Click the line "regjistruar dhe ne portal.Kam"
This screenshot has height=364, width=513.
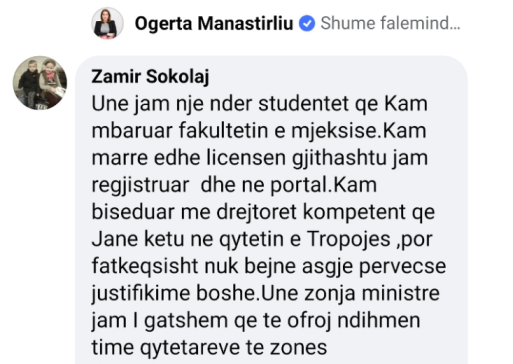tap(234, 185)
